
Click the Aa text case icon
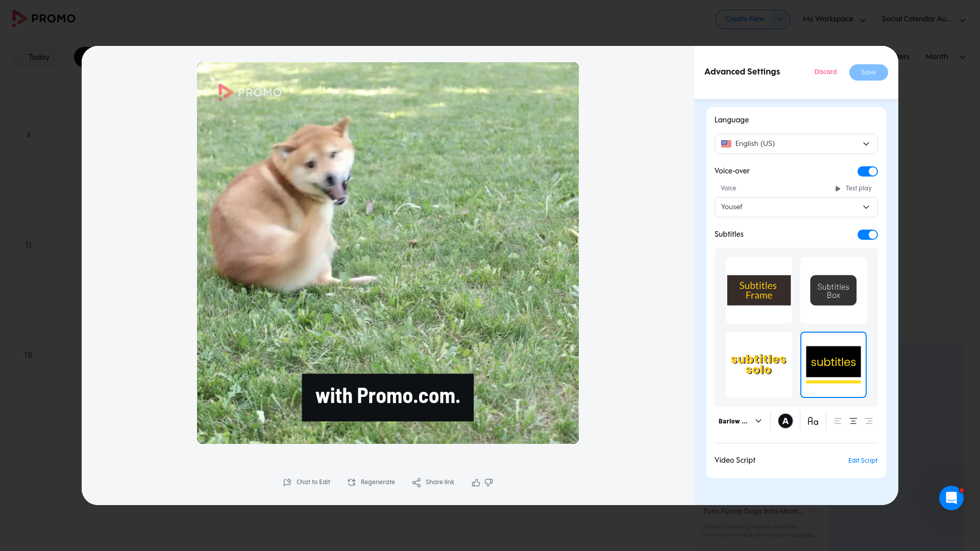pyautogui.click(x=813, y=421)
